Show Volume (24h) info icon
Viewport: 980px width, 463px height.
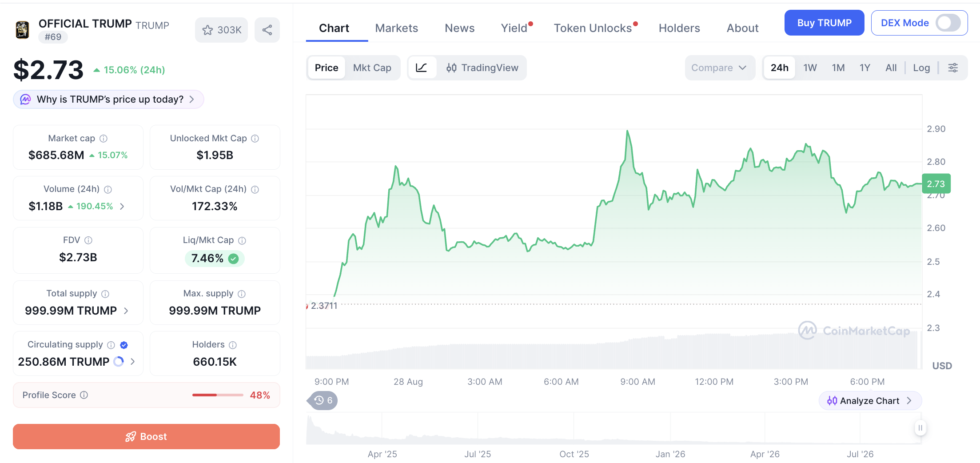pyautogui.click(x=108, y=189)
